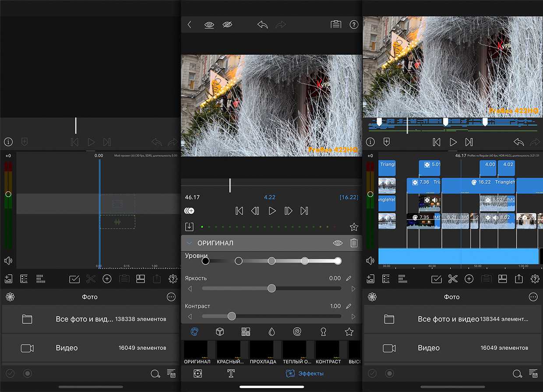This screenshot has width=543, height=392.
Task: Select the LUT cube effects category
Action: click(x=220, y=332)
